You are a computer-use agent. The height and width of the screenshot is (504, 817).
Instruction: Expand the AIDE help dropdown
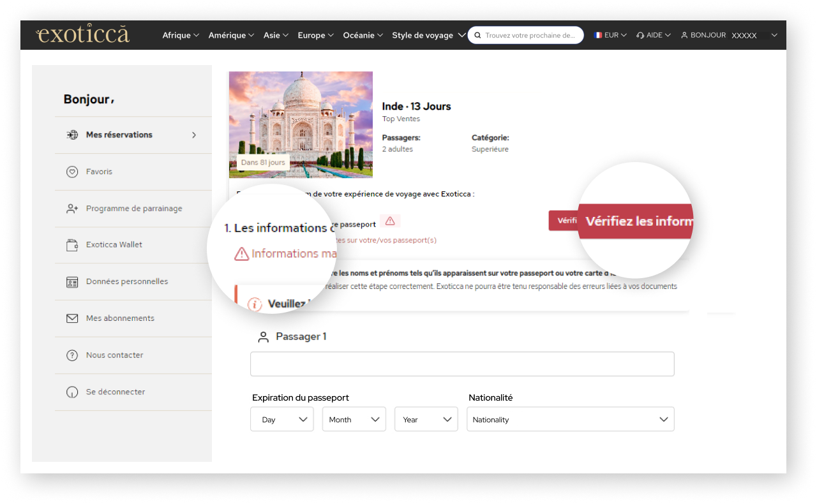[654, 35]
